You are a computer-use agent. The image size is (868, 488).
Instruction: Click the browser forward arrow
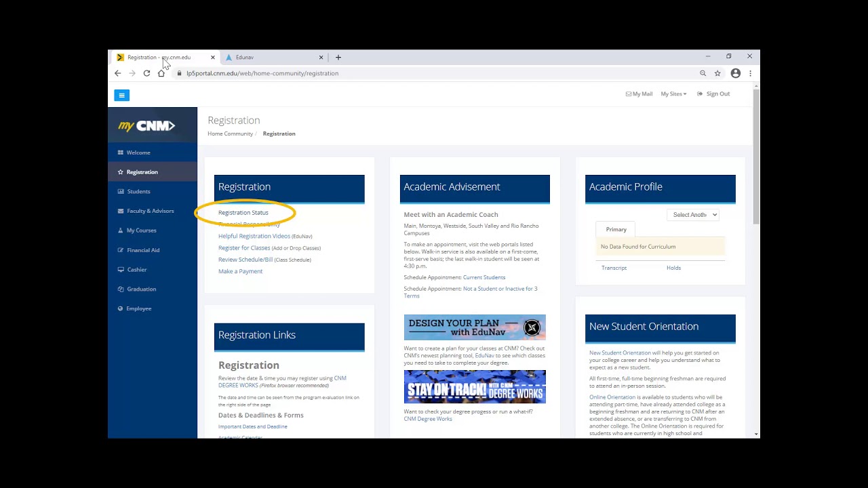click(x=132, y=73)
